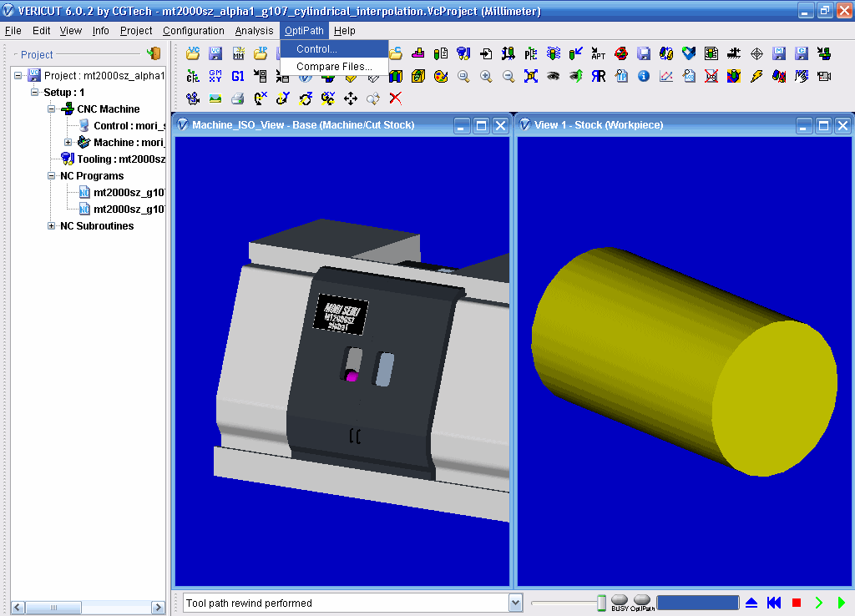Toggle the OptiPath indicator light
The image size is (855, 616).
642,599
